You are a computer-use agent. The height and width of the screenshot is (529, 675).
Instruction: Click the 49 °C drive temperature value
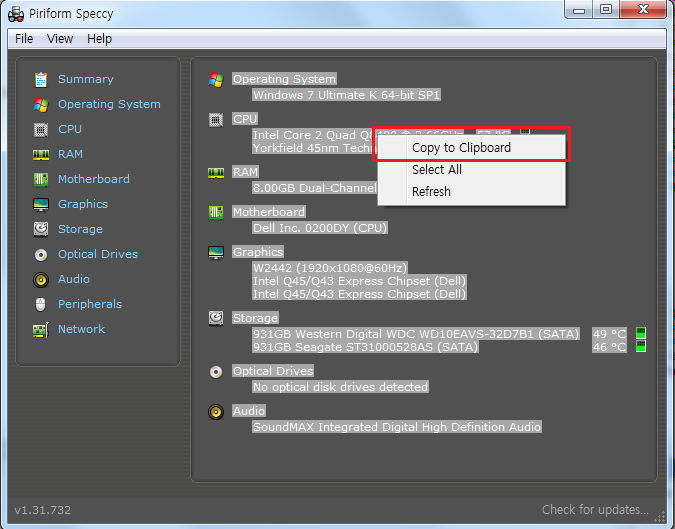pos(609,334)
